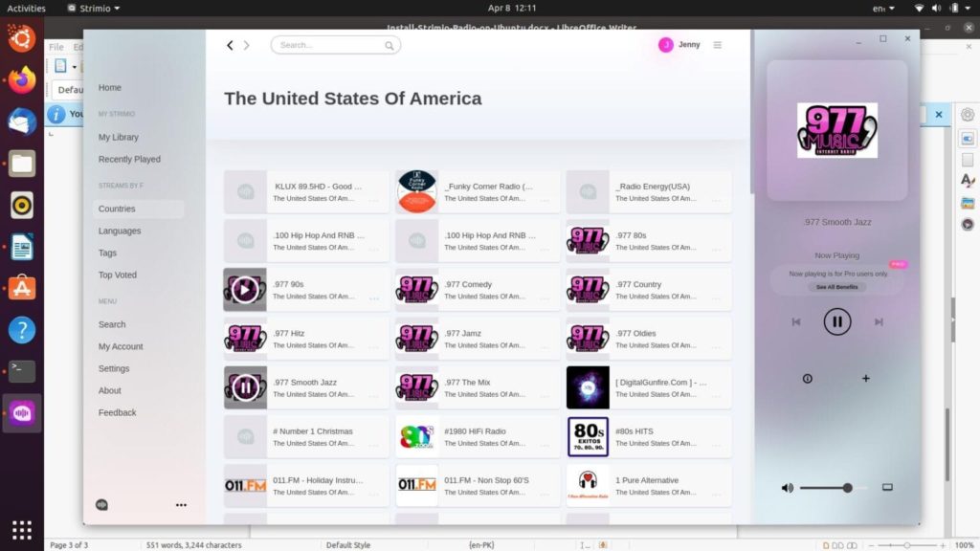Screen dimensions: 980x551
Task: Go back using the left arrow
Action: 230,45
